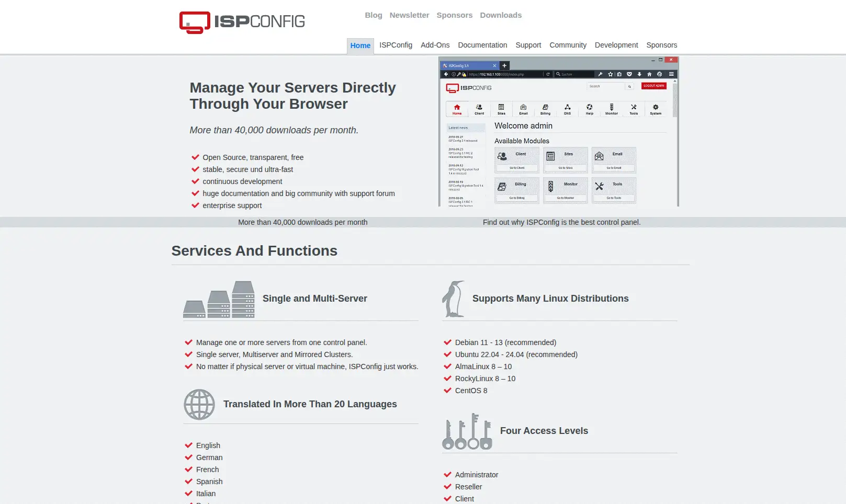Go to the Development menu item
This screenshot has height=504, width=846.
[x=616, y=45]
